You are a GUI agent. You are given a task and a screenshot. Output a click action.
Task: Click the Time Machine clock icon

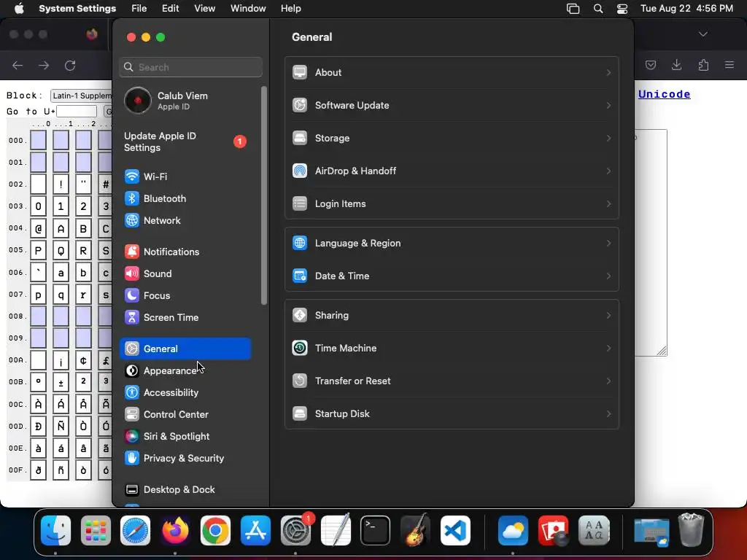pyautogui.click(x=300, y=349)
